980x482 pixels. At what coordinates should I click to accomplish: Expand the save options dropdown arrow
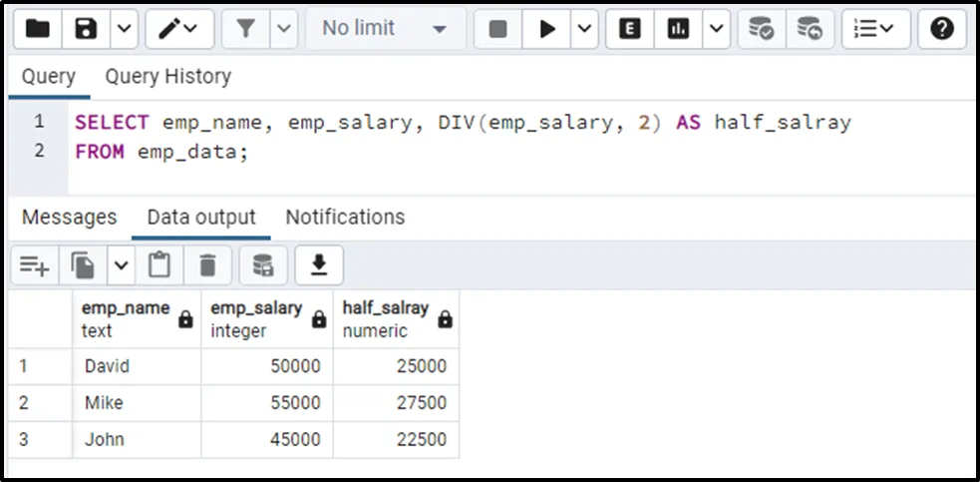pyautogui.click(x=124, y=29)
